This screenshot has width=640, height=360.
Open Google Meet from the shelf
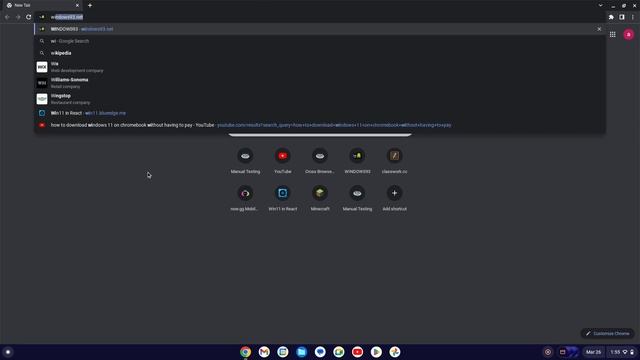pyautogui.click(x=339, y=352)
